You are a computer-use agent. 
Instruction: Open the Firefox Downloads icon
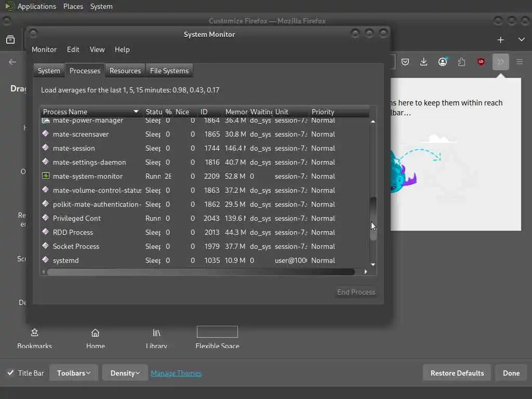pyautogui.click(x=423, y=62)
